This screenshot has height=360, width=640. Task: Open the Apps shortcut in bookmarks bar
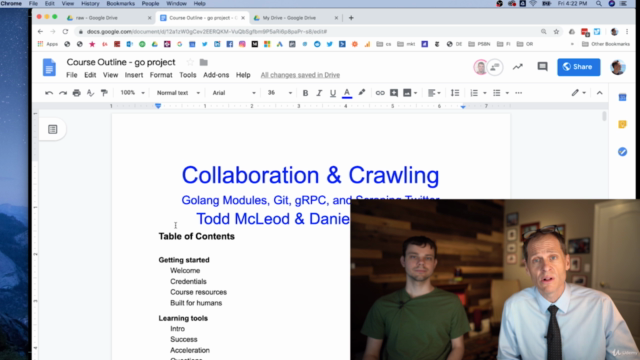pos(48,44)
